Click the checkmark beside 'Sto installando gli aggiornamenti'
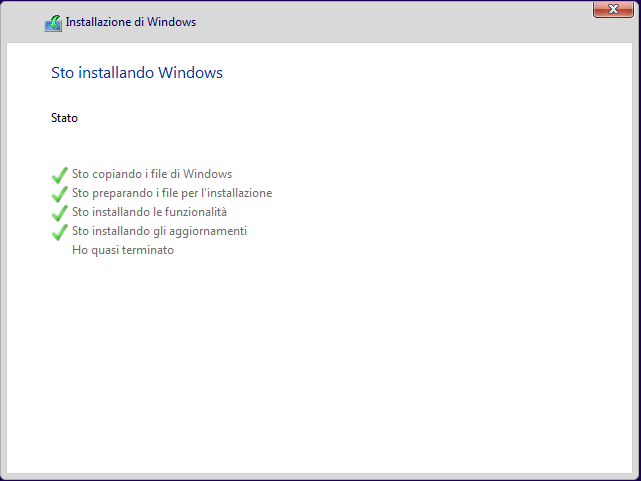This screenshot has width=641, height=481. pos(60,232)
